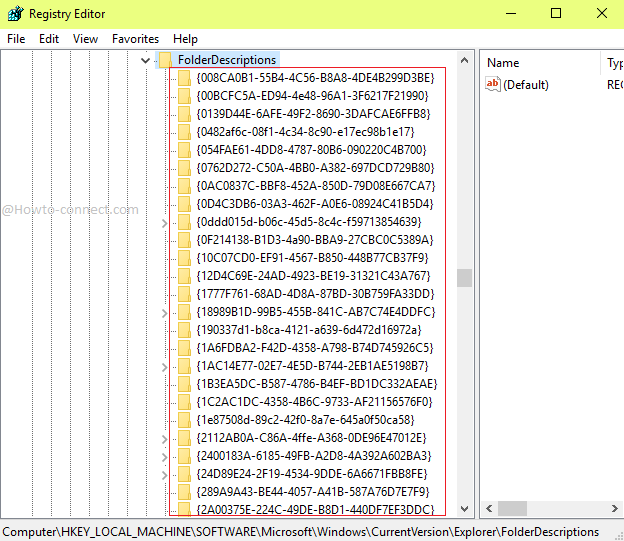Viewport: 624px width, 541px height.
Task: Open the Edit menu
Action: click(x=49, y=39)
